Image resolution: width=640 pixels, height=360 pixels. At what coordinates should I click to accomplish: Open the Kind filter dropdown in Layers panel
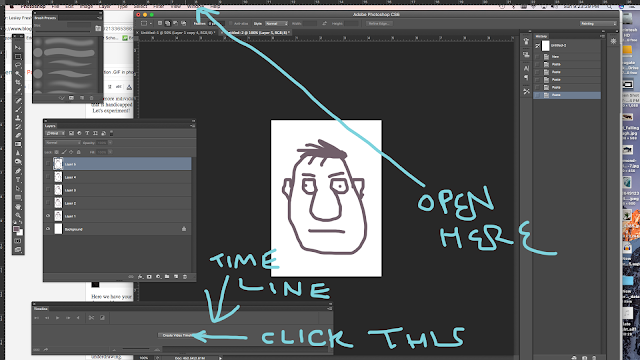pos(56,133)
